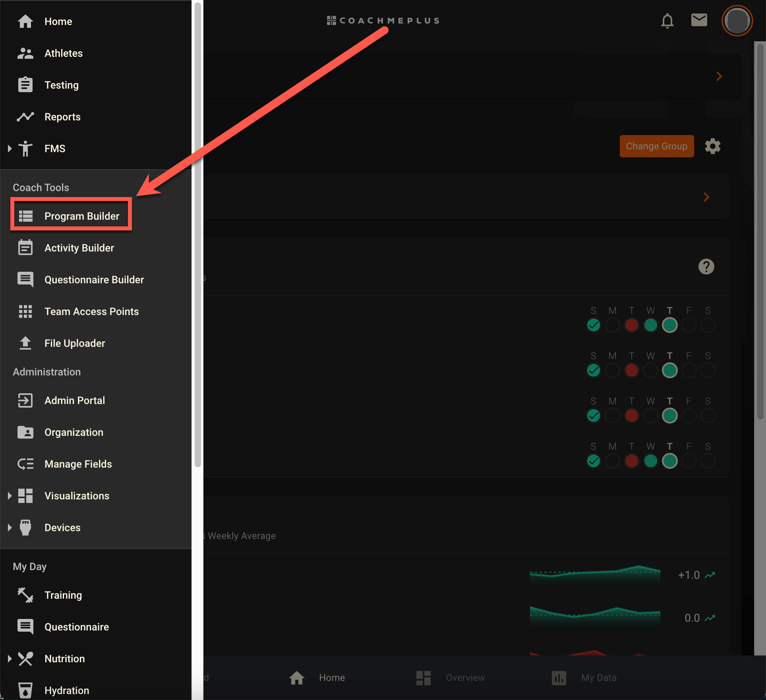Click the sidebar vertical scrollbar
Image resolution: width=766 pixels, height=700 pixels.
pyautogui.click(x=197, y=234)
